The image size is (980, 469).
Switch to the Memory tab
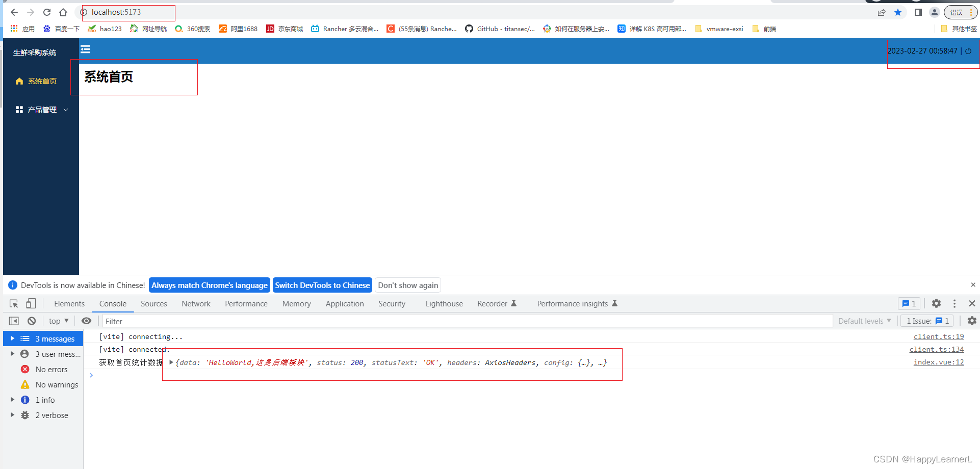click(297, 304)
